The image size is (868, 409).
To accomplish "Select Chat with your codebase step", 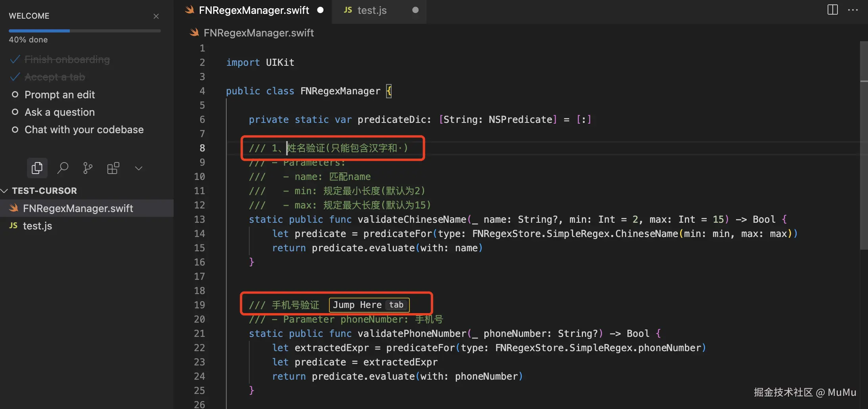I will pos(84,130).
